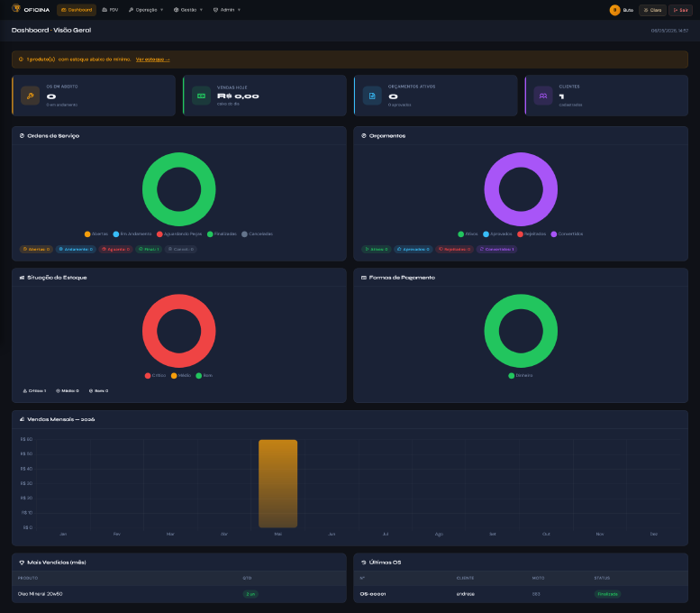The height and width of the screenshot is (613, 700).
Task: Click the cash icon on Vendas Hoje card
Action: [201, 96]
